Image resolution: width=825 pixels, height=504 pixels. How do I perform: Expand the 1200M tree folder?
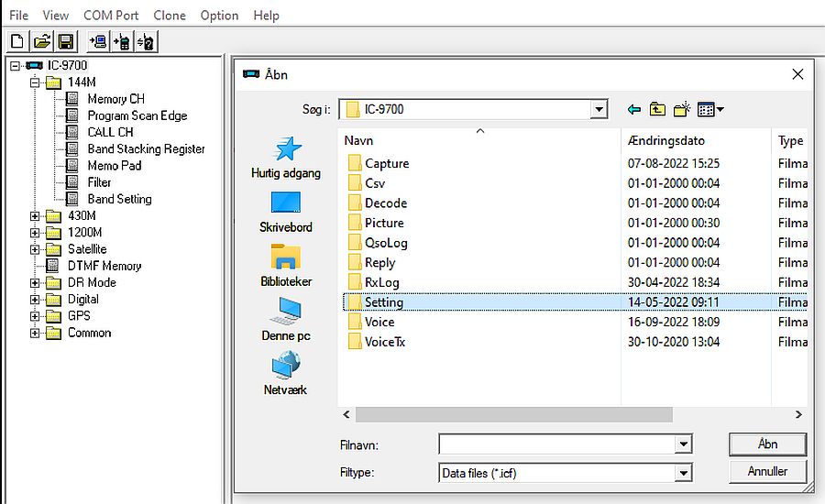35,233
